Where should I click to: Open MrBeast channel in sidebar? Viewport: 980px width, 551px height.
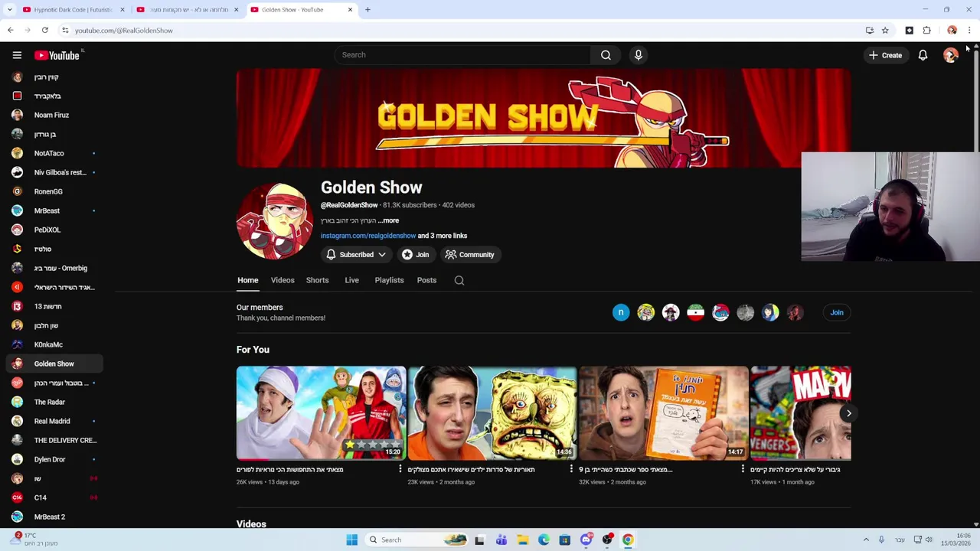click(x=54, y=210)
